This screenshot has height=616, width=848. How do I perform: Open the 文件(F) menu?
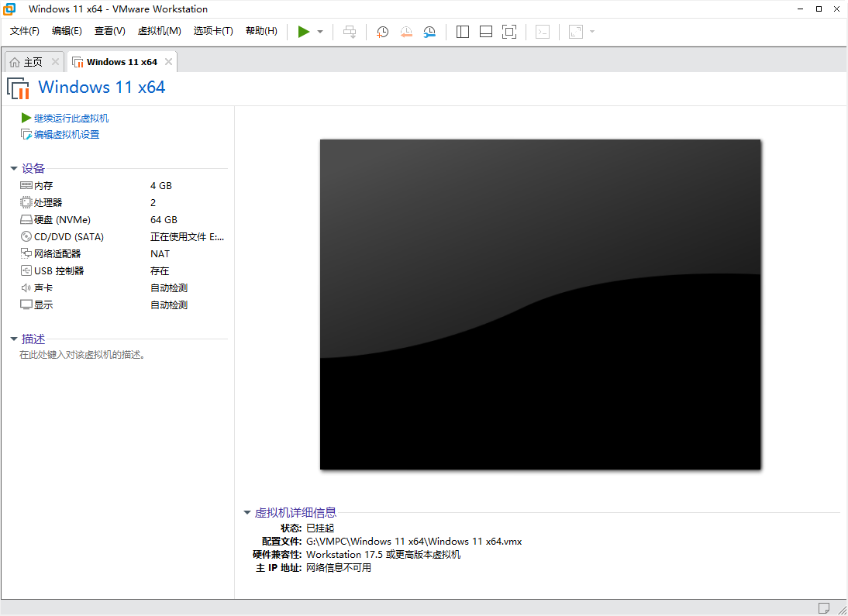click(25, 31)
